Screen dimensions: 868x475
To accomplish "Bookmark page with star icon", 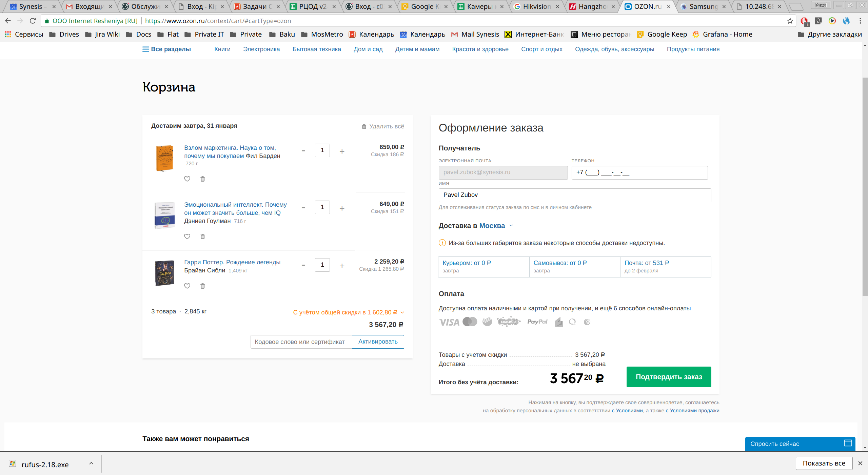I will coord(790,21).
